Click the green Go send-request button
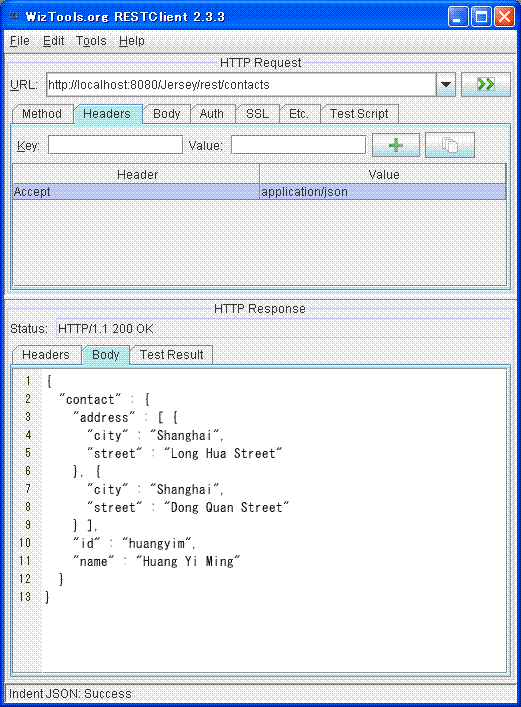 485,84
